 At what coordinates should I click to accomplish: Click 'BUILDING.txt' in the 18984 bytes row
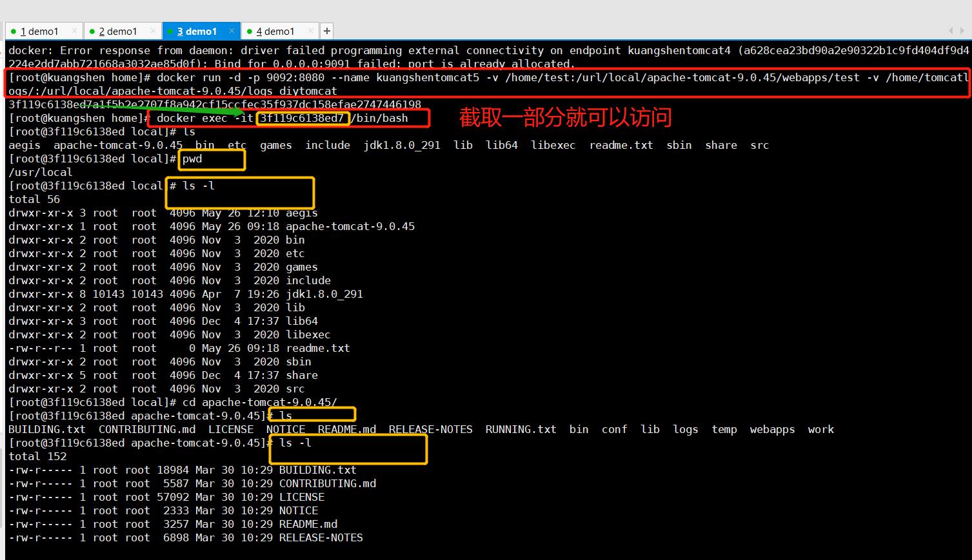tap(318, 470)
